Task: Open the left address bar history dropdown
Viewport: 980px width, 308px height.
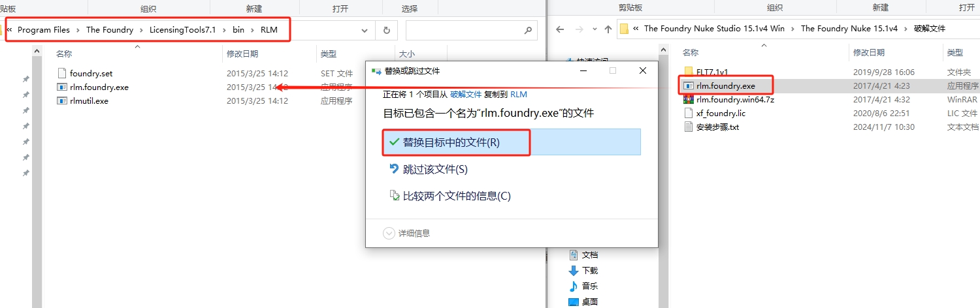Action: click(365, 30)
